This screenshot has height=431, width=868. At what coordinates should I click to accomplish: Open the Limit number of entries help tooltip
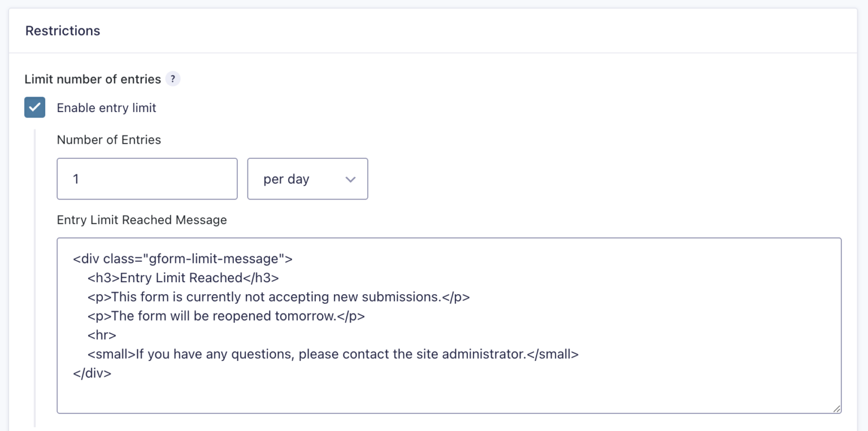click(173, 79)
